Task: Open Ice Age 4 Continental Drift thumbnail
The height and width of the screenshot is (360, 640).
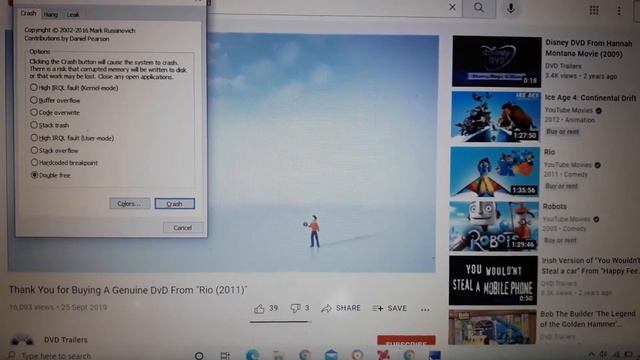Action: point(496,116)
